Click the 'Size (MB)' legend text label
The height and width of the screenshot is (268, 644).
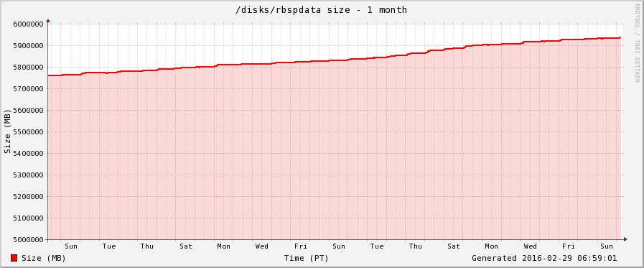click(44, 258)
